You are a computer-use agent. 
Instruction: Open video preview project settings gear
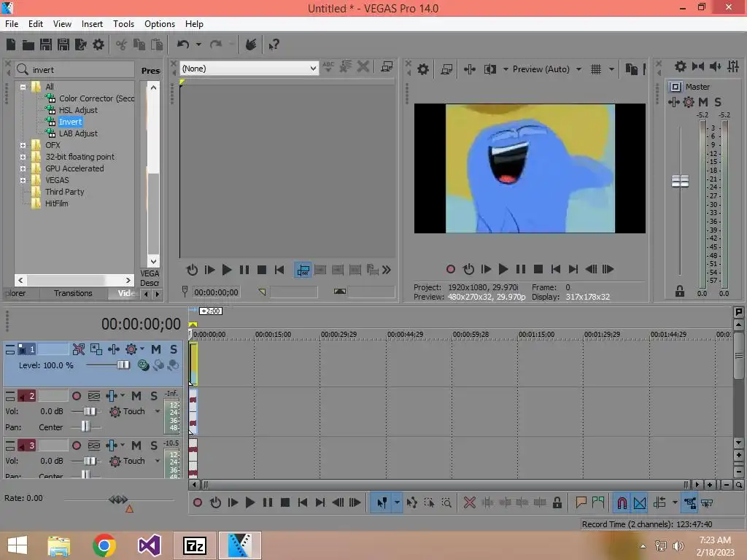point(422,69)
